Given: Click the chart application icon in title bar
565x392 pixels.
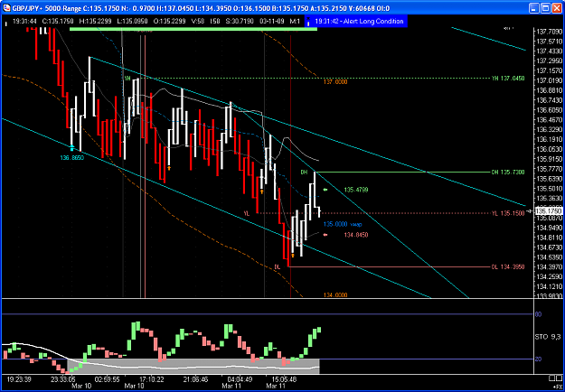Looking at the screenshot, I should click(x=6, y=8).
